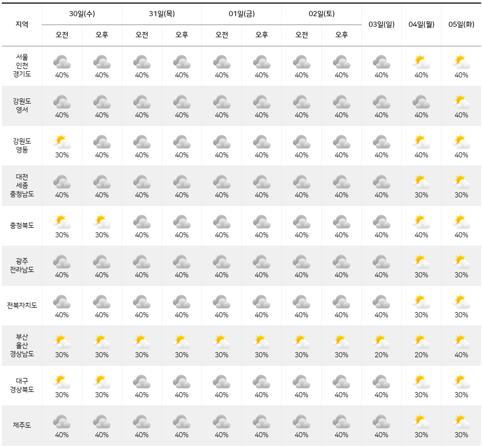Screen dimensions: 482x448
Task: Click the partly sunny icon for 강원도 영동 30일 오전
Action: [x=62, y=142]
